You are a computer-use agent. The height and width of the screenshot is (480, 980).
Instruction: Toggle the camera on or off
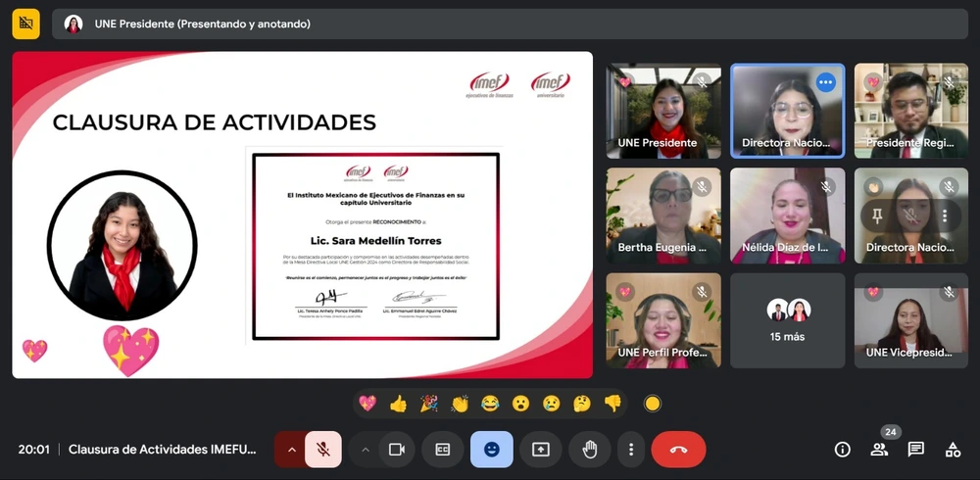click(x=397, y=450)
